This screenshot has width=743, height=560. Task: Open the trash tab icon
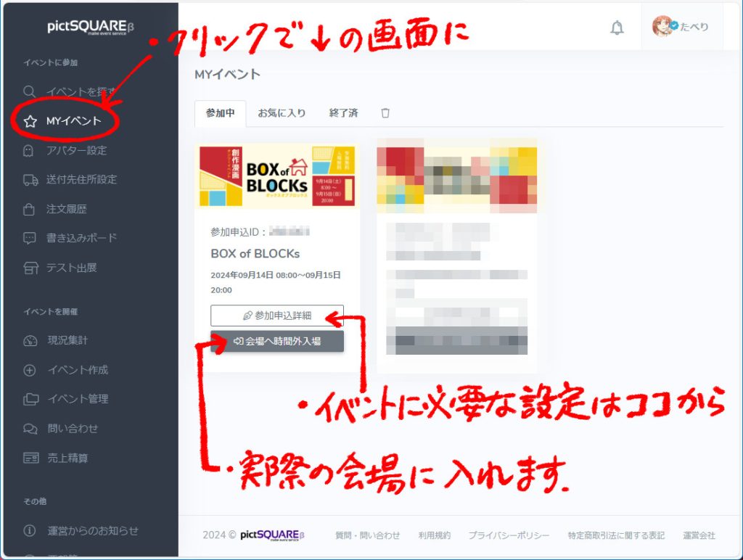[x=385, y=113]
